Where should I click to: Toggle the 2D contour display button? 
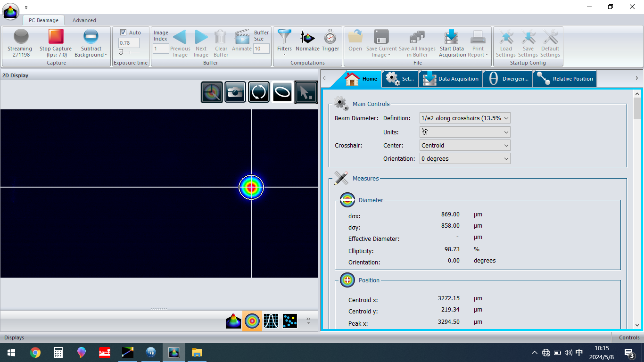252,321
